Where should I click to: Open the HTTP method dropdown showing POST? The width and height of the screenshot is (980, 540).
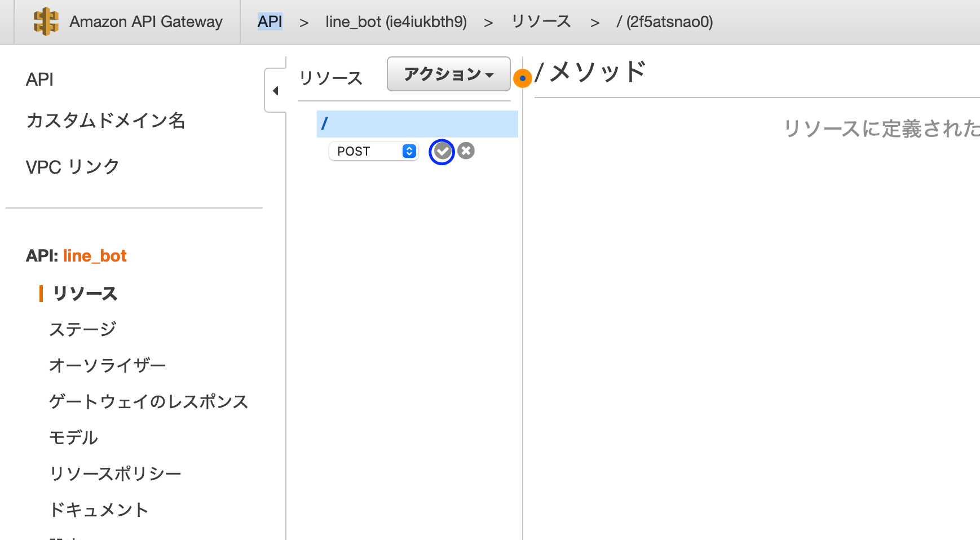click(x=373, y=151)
